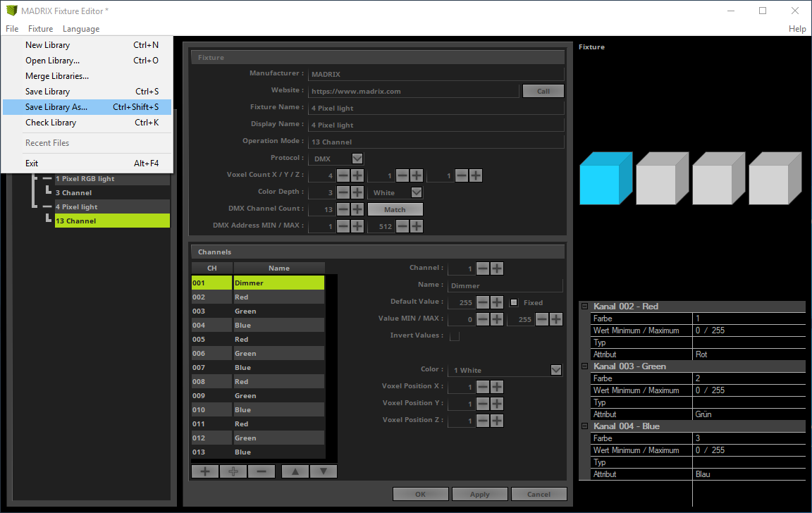Click the Display Name field
Screen dimensions: 812x513
pos(436,125)
